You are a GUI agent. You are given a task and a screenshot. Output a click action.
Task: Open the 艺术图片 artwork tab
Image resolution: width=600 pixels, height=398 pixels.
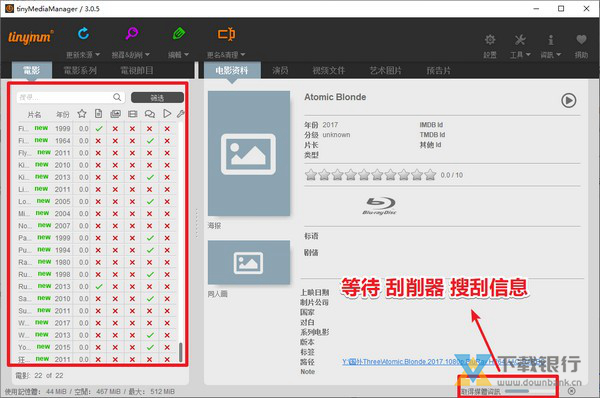pyautogui.click(x=385, y=70)
